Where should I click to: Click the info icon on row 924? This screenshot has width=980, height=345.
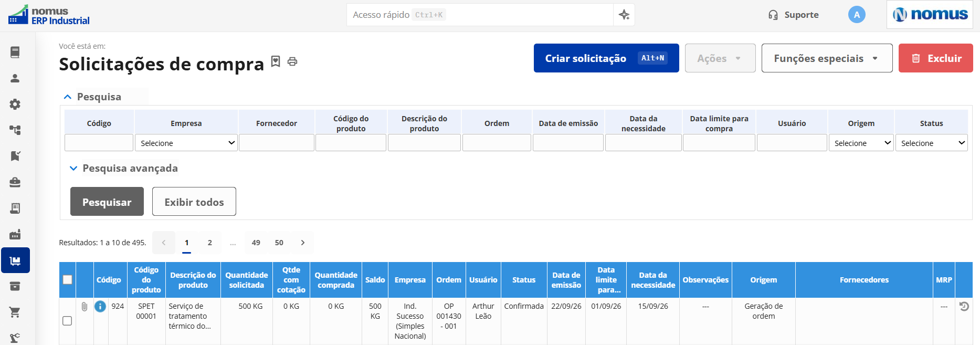[x=100, y=306]
